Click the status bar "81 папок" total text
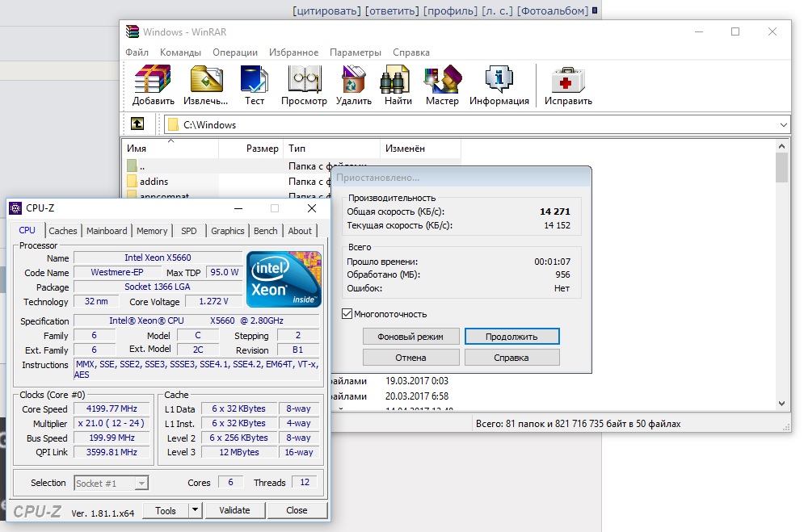Screen dimensions: 804x532 click(579, 424)
